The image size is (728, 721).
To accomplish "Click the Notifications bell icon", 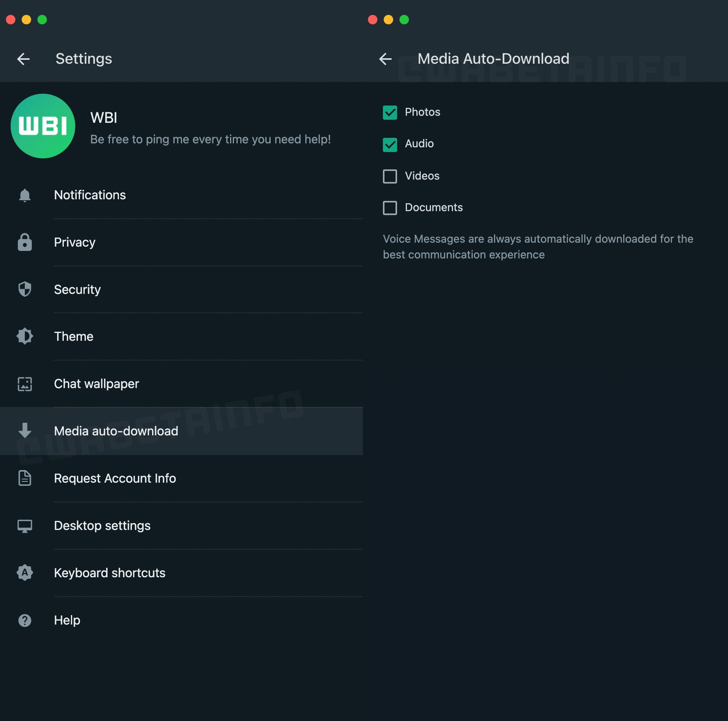I will pyautogui.click(x=25, y=195).
